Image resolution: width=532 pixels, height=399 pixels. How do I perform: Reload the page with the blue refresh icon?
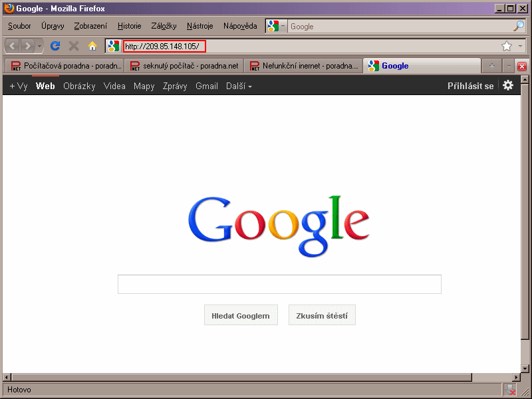pyautogui.click(x=55, y=46)
